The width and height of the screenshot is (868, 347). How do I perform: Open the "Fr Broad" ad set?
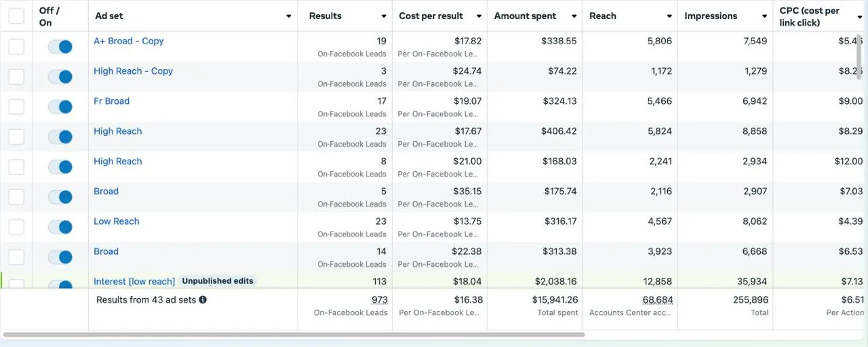click(111, 101)
